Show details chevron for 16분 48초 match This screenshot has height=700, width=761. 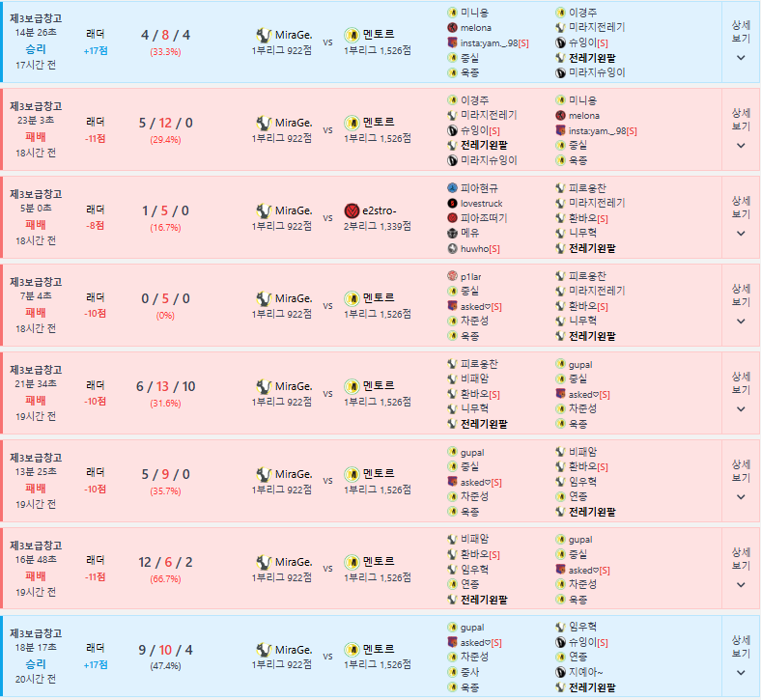pyautogui.click(x=741, y=585)
